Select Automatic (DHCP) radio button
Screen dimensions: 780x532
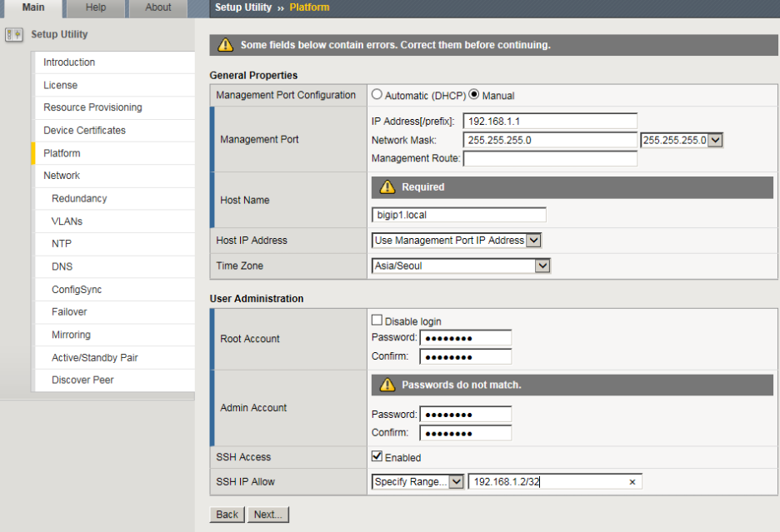pyautogui.click(x=377, y=95)
